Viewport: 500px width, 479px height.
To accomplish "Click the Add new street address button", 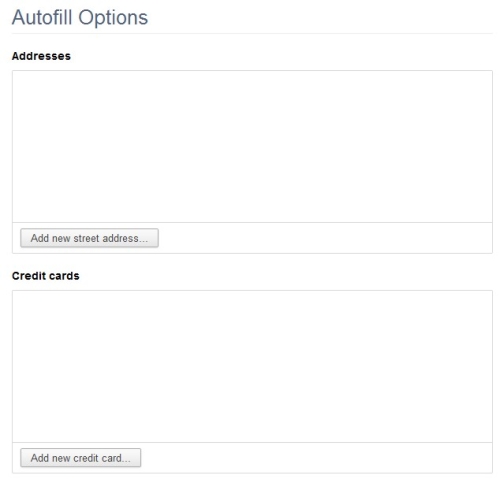I will (89, 238).
